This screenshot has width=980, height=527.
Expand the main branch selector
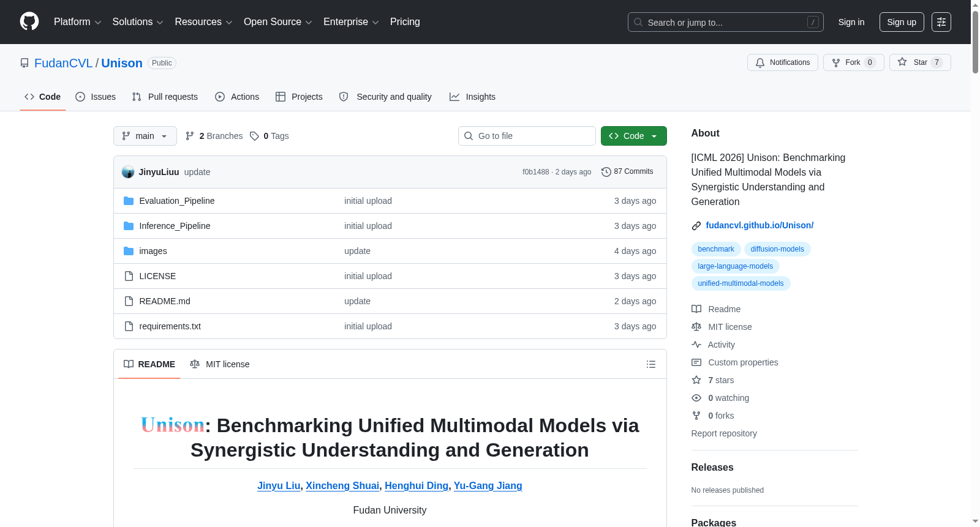(x=145, y=136)
